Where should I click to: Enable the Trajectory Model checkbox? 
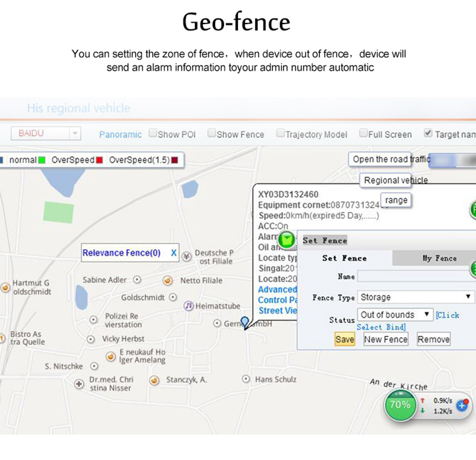point(280,133)
